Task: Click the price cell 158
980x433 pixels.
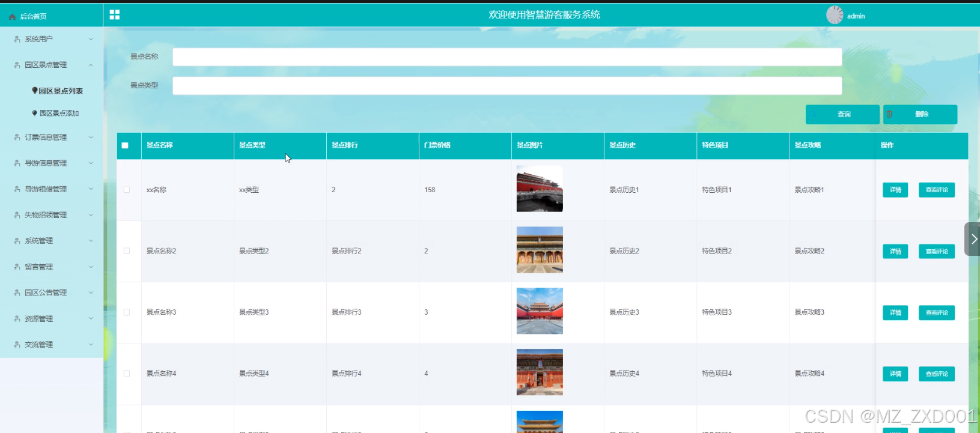Action: (430, 190)
